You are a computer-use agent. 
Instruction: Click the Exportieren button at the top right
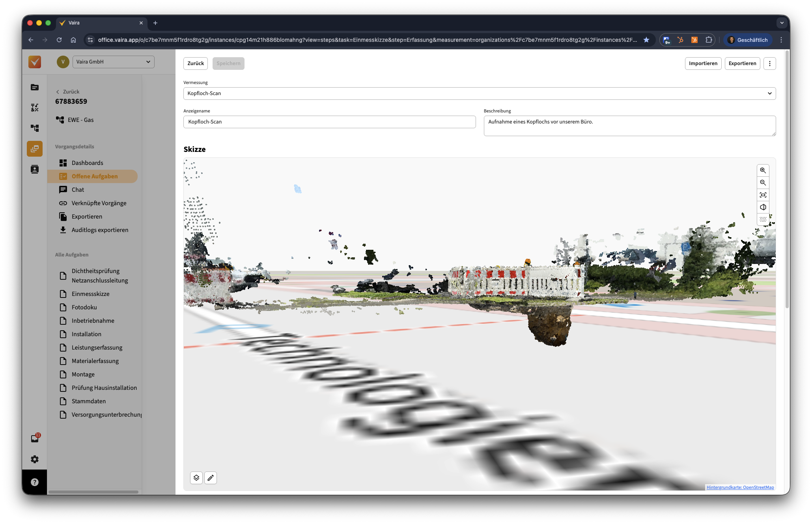742,64
